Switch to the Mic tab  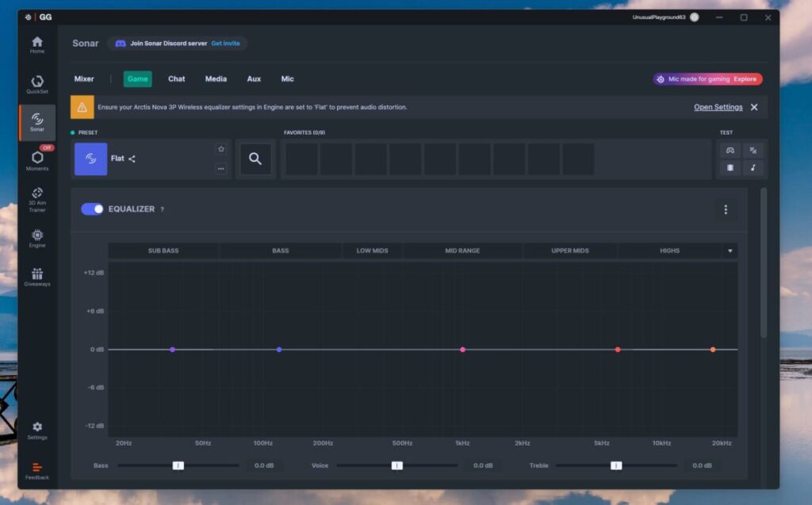(287, 78)
